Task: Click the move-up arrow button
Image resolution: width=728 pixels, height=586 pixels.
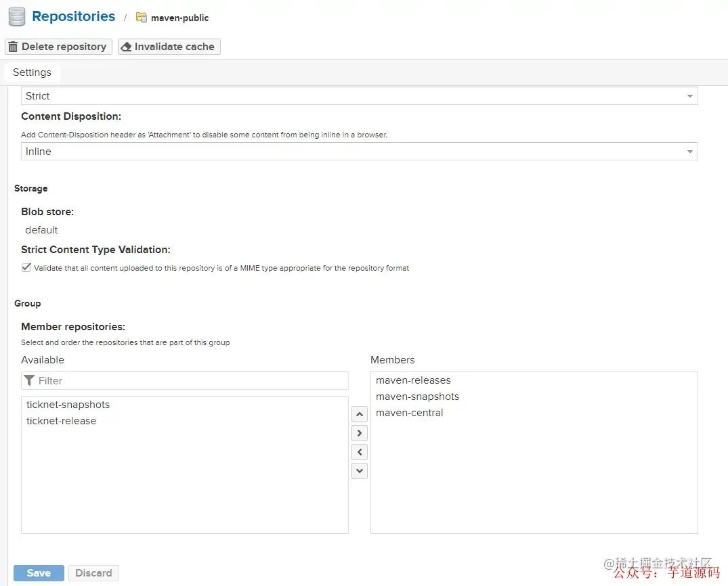Action: click(360, 414)
